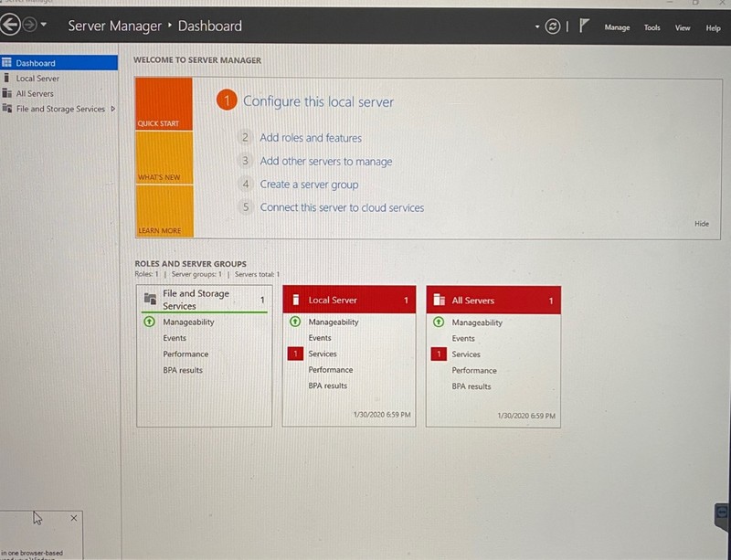
Task: Click the All Servers tile header icon
Action: pos(440,300)
